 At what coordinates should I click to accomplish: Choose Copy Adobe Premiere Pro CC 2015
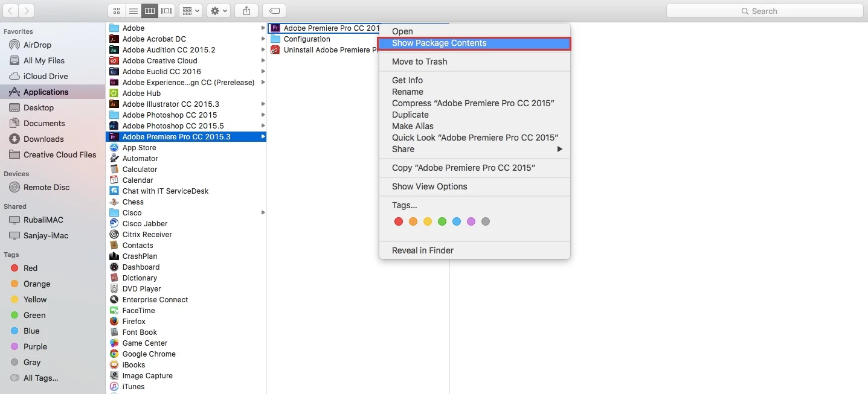pyautogui.click(x=474, y=168)
